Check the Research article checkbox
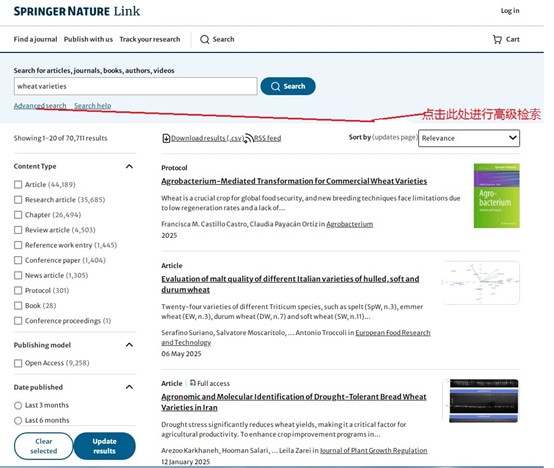This screenshot has width=554, height=468. pos(18,200)
